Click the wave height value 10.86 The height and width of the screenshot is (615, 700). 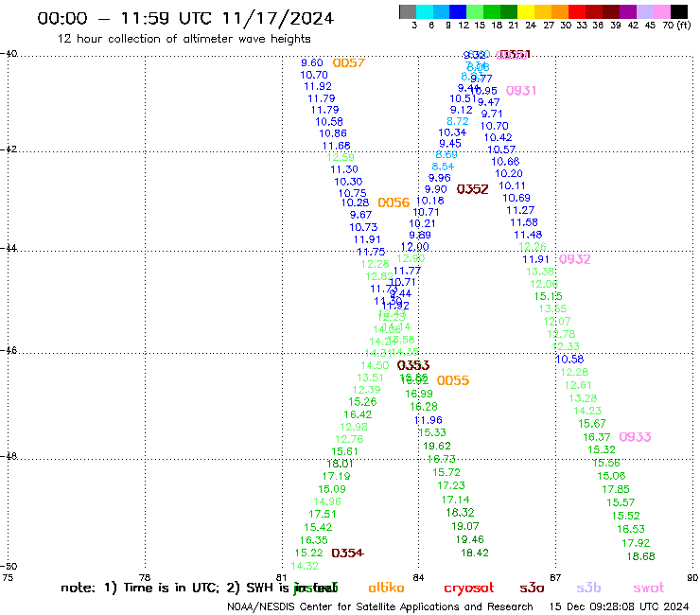(x=333, y=133)
